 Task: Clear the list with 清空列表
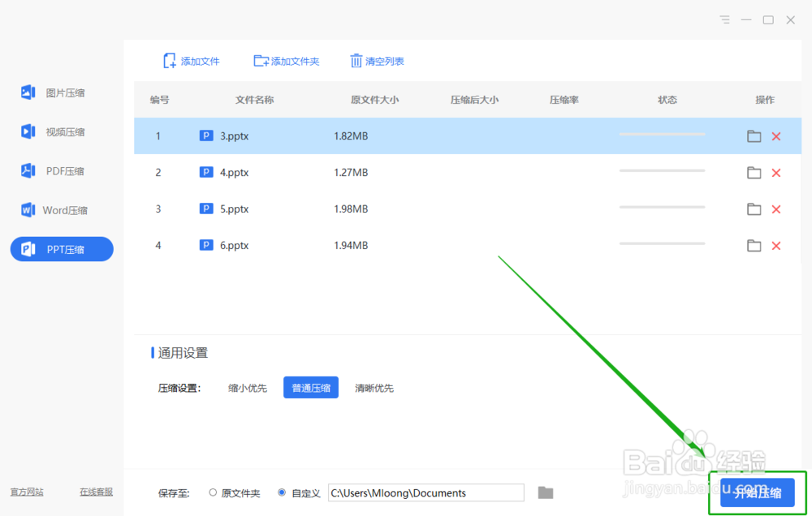(377, 61)
